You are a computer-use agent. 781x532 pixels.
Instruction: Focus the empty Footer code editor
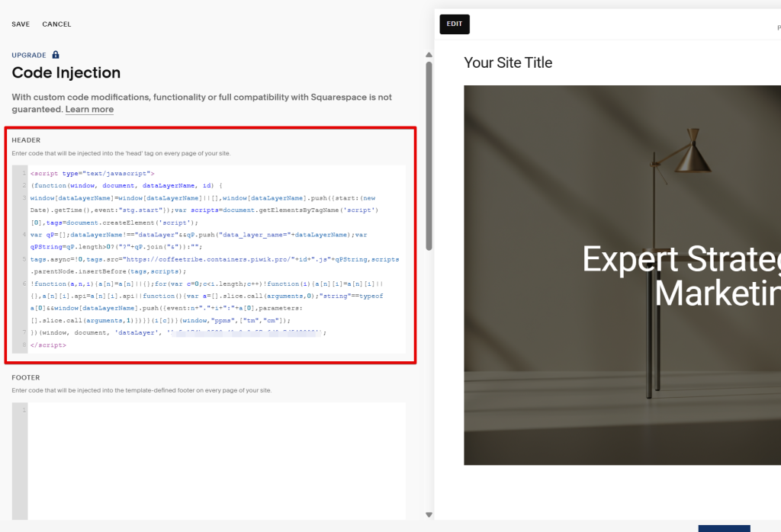tap(216, 461)
